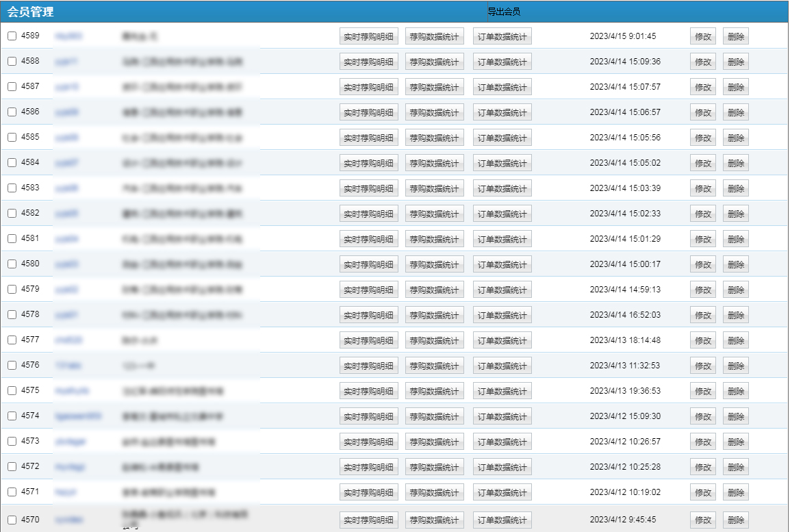Click the 会员管理 header title

click(x=31, y=12)
